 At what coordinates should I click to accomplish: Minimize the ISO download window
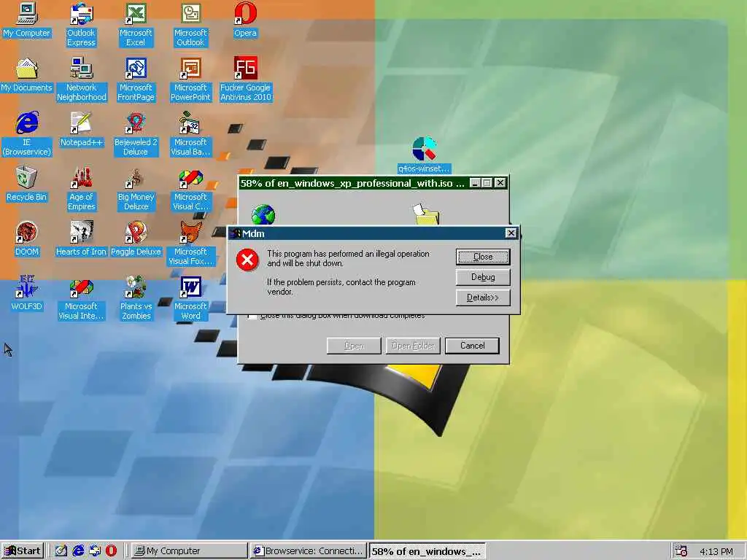[x=475, y=183]
